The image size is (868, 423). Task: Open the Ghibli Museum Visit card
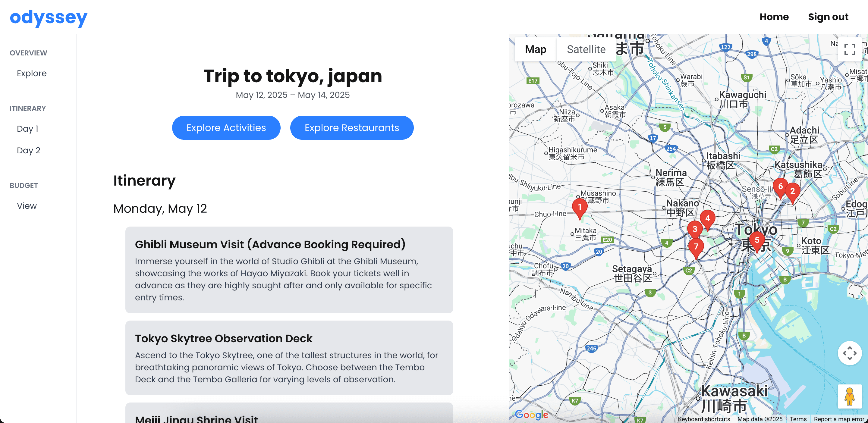pos(289,270)
